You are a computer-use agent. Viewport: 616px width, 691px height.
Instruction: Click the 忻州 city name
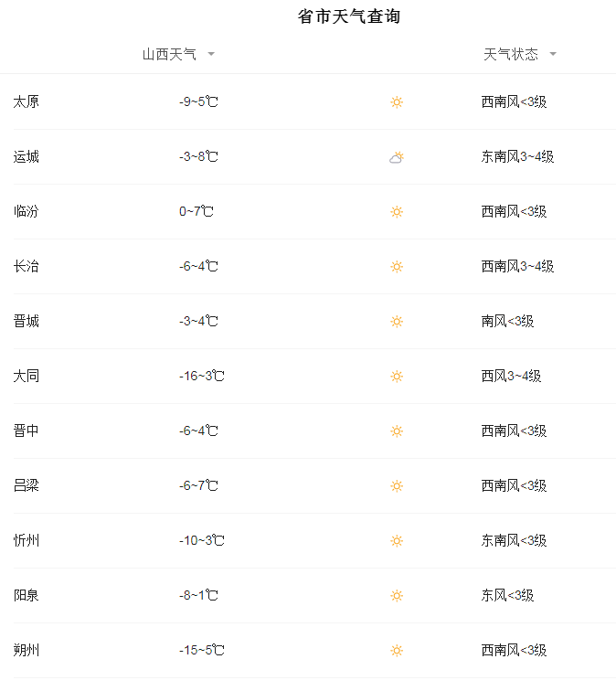pos(26,541)
